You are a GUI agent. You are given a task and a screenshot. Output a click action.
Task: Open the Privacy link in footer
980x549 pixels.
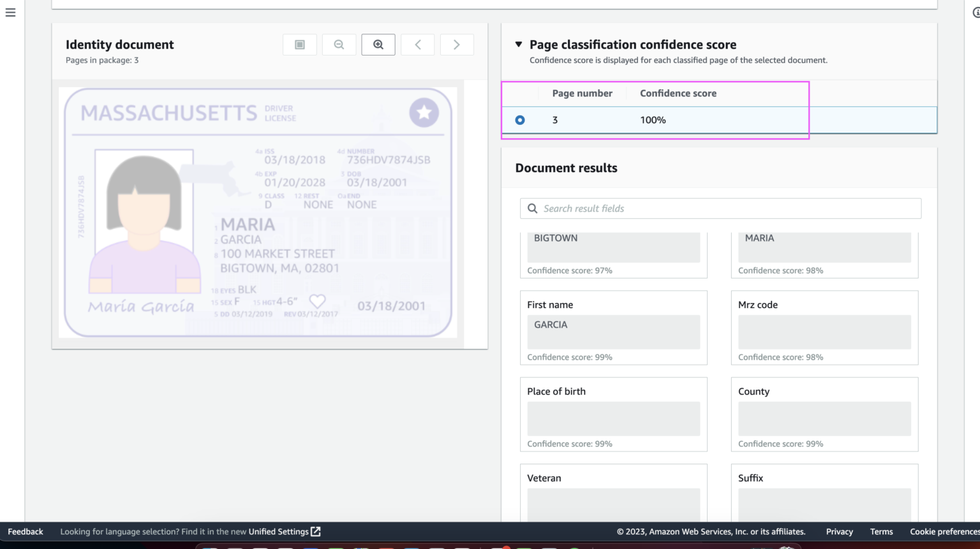tap(839, 532)
